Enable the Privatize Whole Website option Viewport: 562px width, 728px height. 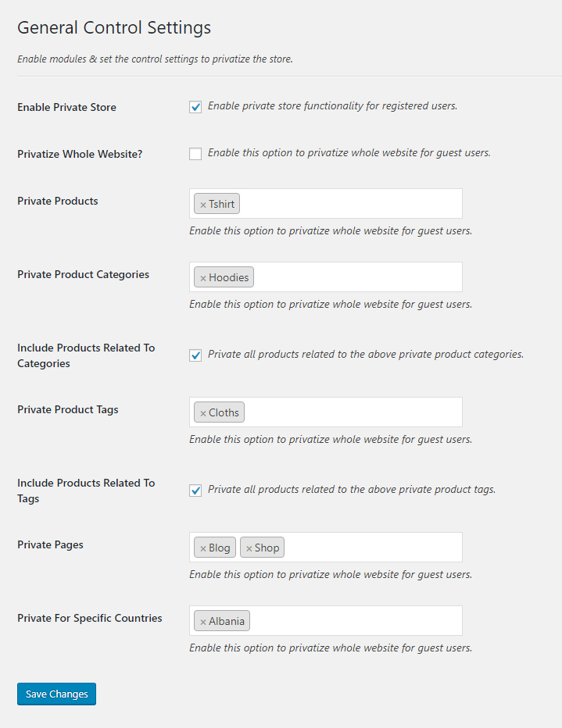[195, 154]
